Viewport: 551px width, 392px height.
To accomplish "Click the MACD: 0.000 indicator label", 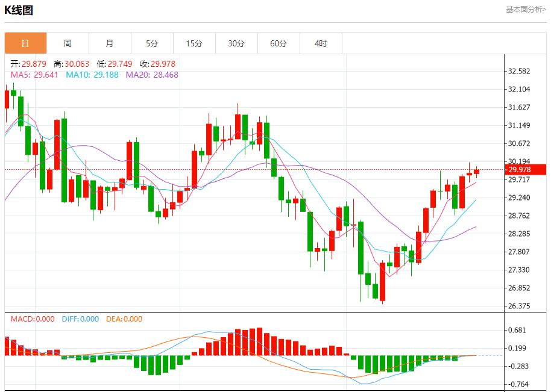I will (33, 319).
